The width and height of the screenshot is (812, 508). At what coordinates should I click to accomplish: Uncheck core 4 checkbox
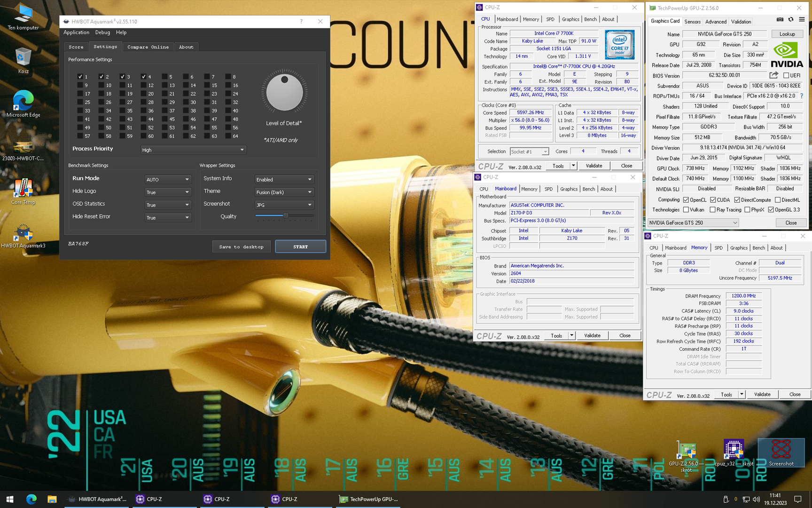pos(144,77)
